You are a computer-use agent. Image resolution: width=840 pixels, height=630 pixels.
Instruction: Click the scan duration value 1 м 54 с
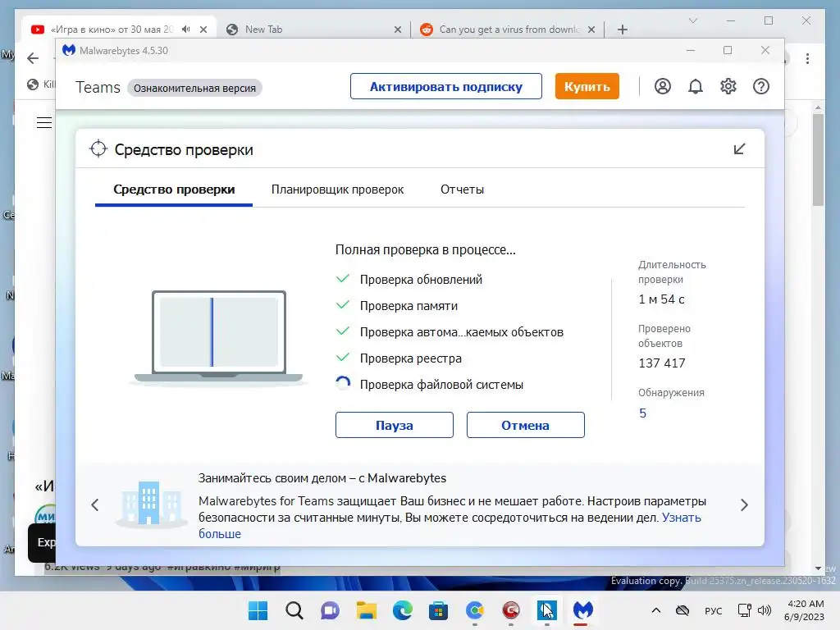tap(661, 299)
